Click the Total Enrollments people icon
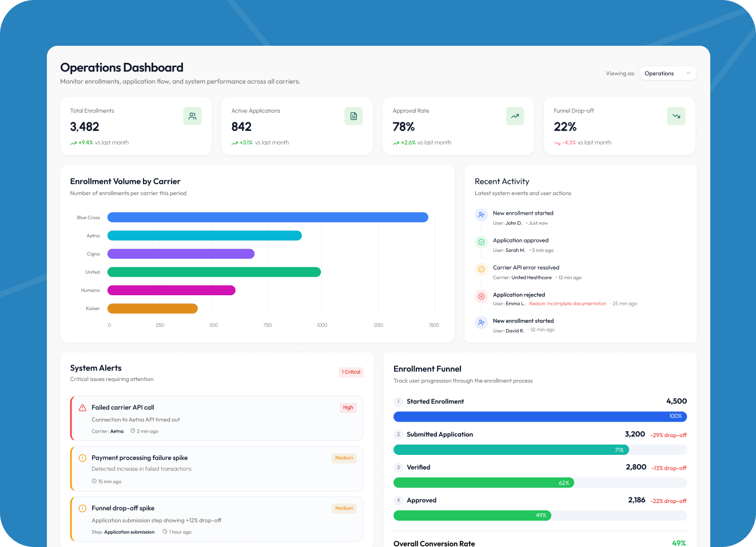 coord(193,116)
